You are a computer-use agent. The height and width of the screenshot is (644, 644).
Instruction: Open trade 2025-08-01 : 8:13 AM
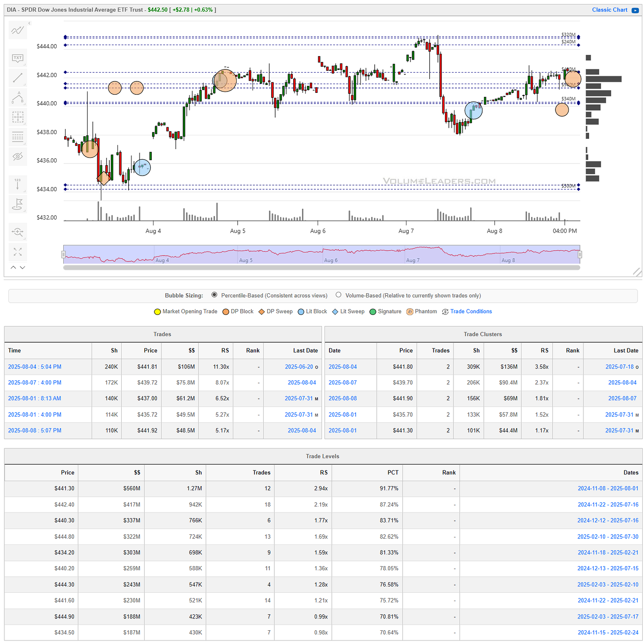click(x=34, y=399)
